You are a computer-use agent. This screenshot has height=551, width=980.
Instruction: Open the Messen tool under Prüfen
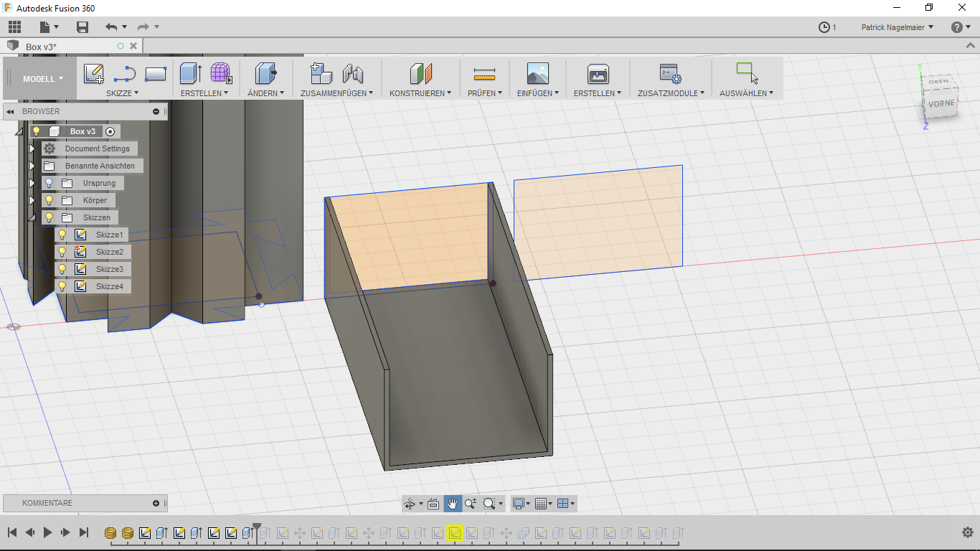click(484, 72)
